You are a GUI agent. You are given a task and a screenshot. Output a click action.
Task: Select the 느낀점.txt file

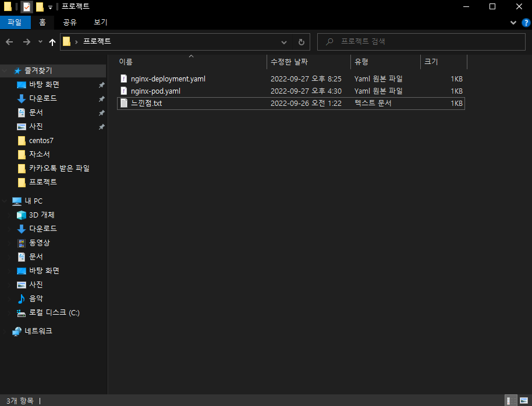(x=291, y=103)
